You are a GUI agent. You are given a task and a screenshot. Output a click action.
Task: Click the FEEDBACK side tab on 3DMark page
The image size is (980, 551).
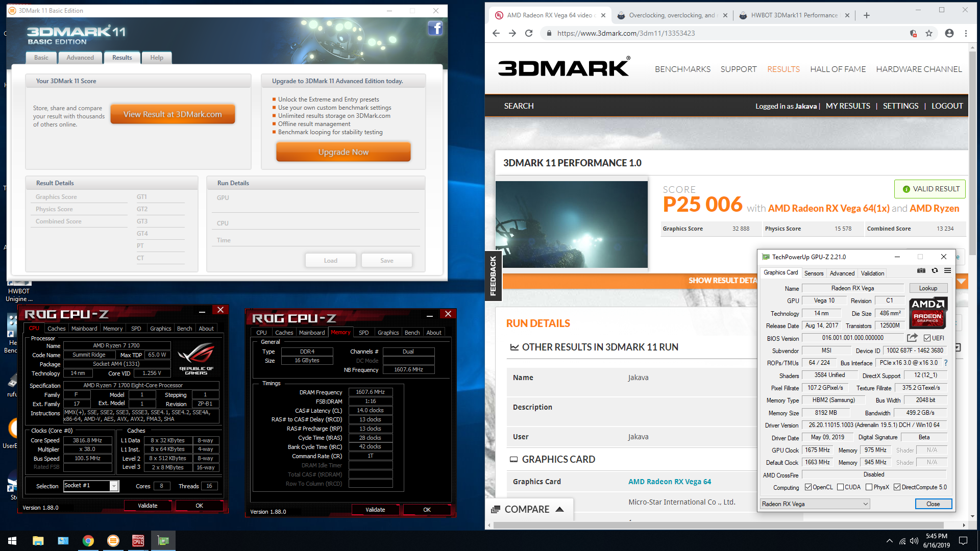coord(493,275)
